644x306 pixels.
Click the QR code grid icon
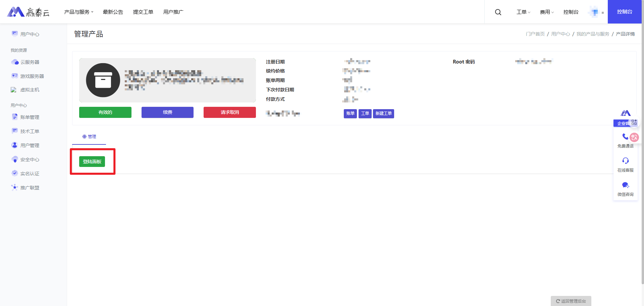pyautogui.click(x=634, y=122)
